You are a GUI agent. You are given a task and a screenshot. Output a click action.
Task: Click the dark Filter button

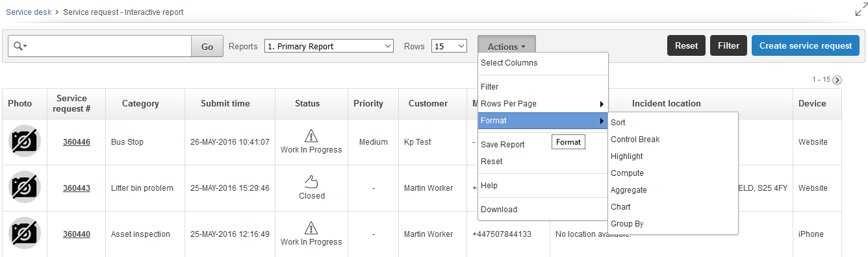[729, 45]
